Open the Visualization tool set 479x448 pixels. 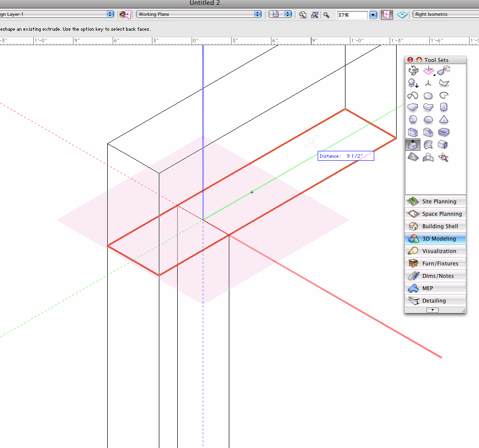[x=435, y=251]
